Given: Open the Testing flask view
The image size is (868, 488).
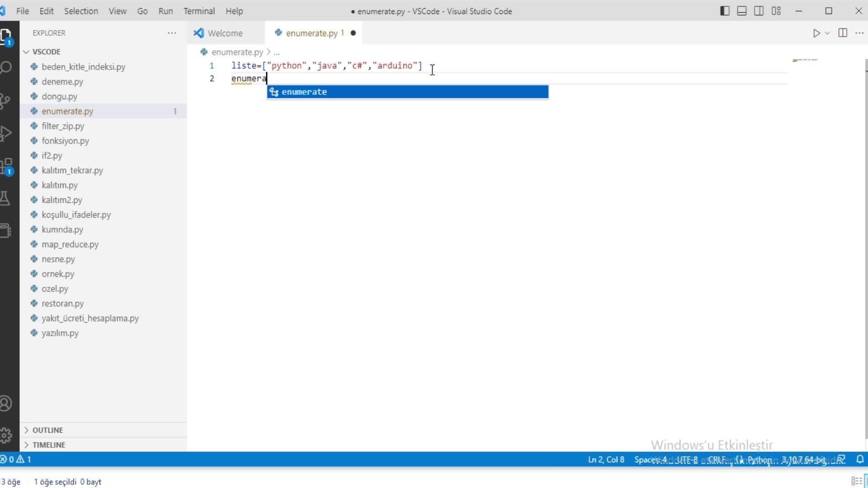Looking at the screenshot, I should coord(5,199).
